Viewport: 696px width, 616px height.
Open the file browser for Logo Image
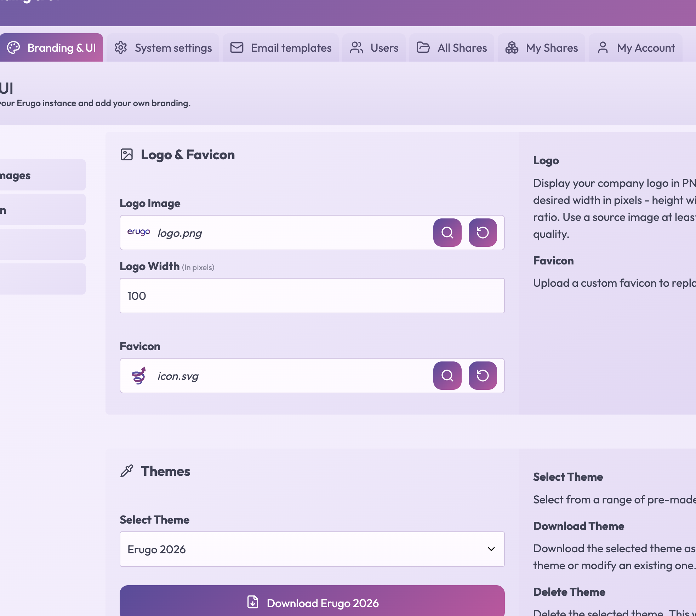447,233
